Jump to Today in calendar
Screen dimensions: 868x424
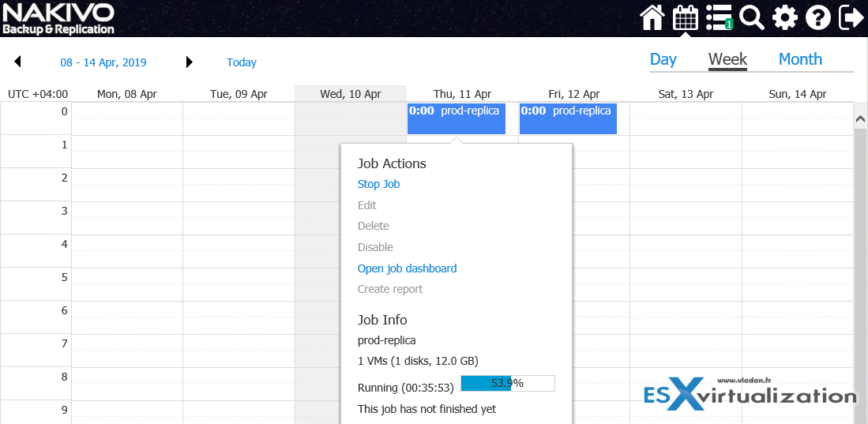pyautogui.click(x=241, y=62)
